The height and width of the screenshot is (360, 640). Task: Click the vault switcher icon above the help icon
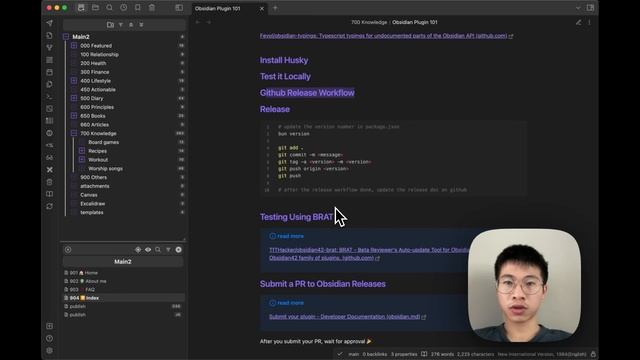(49, 326)
